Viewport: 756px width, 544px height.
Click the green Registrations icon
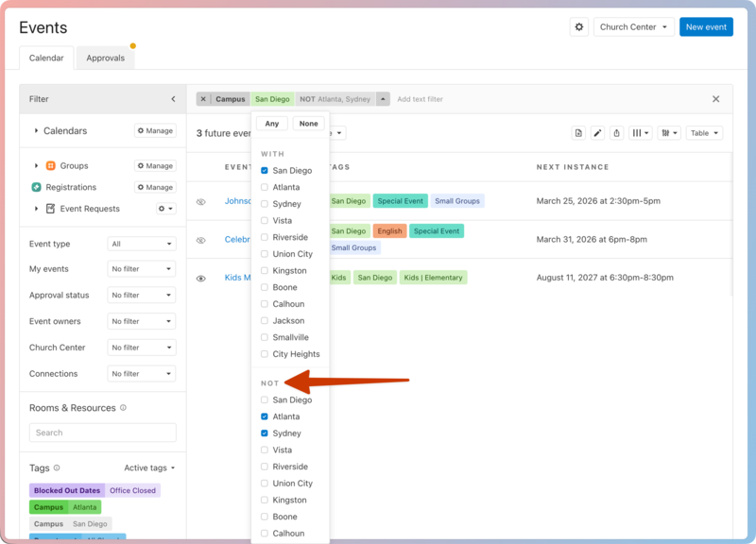(36, 187)
